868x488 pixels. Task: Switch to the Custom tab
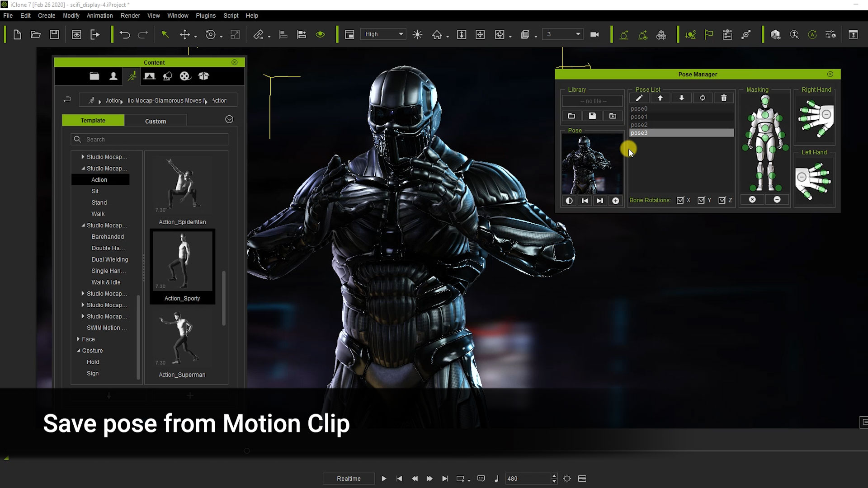click(x=156, y=121)
